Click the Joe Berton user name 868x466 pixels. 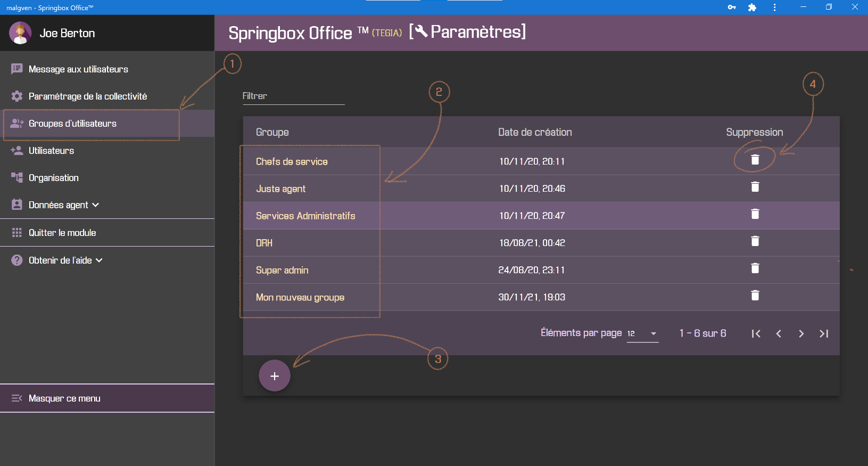[67, 33]
